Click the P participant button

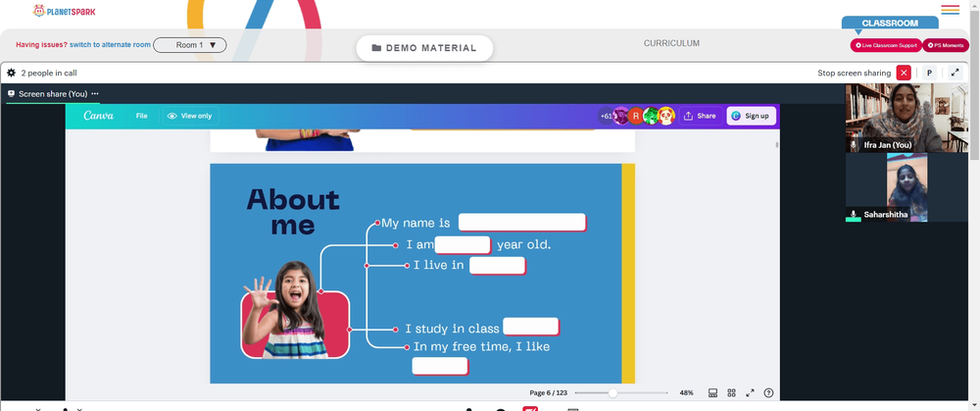pos(929,73)
